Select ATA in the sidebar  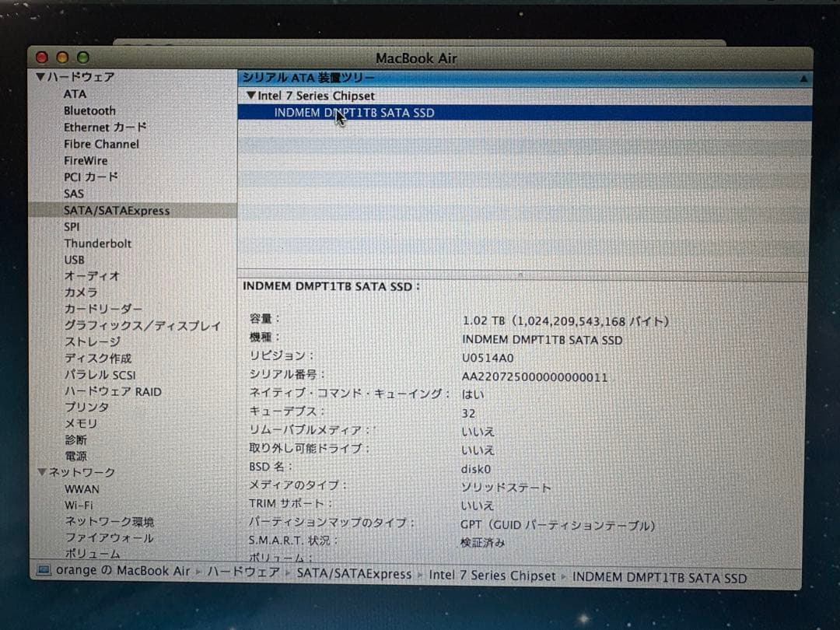click(75, 94)
